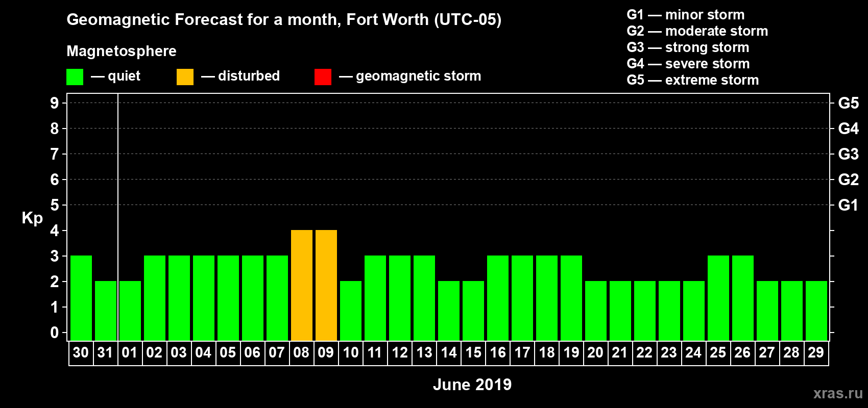Select the green bar for June 25

pos(718,298)
